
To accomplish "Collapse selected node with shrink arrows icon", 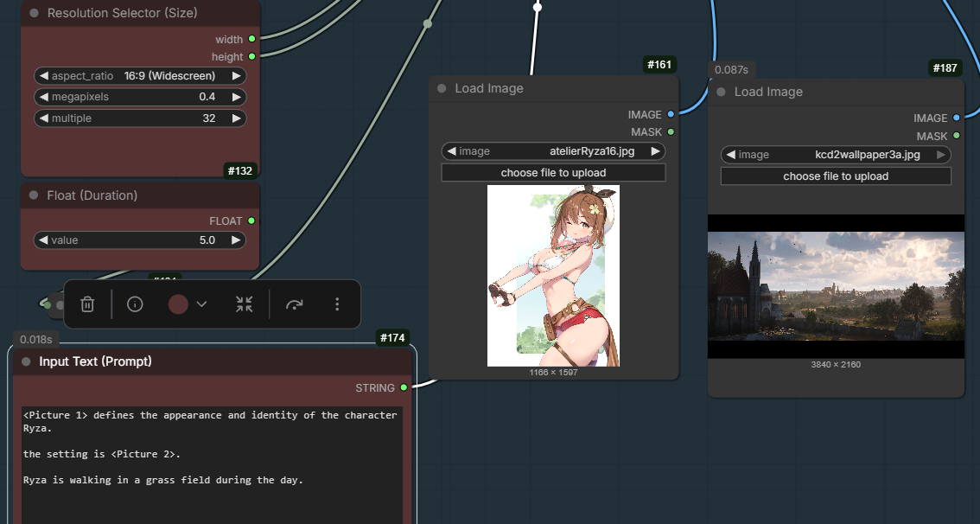I will [245, 304].
